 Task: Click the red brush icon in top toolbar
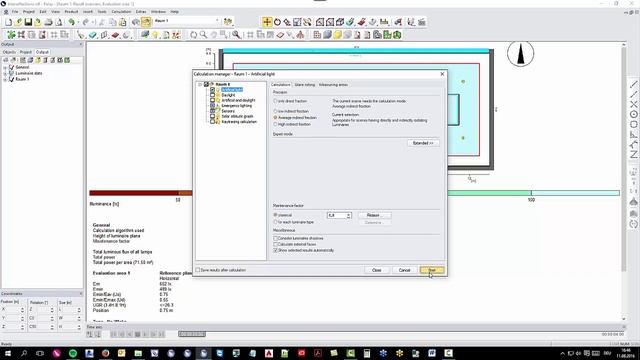(362, 22)
